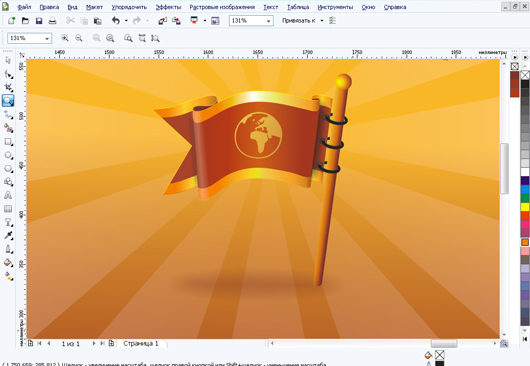The image size is (530, 366).
Task: Select the Fill bucket tool
Action: (x=8, y=263)
